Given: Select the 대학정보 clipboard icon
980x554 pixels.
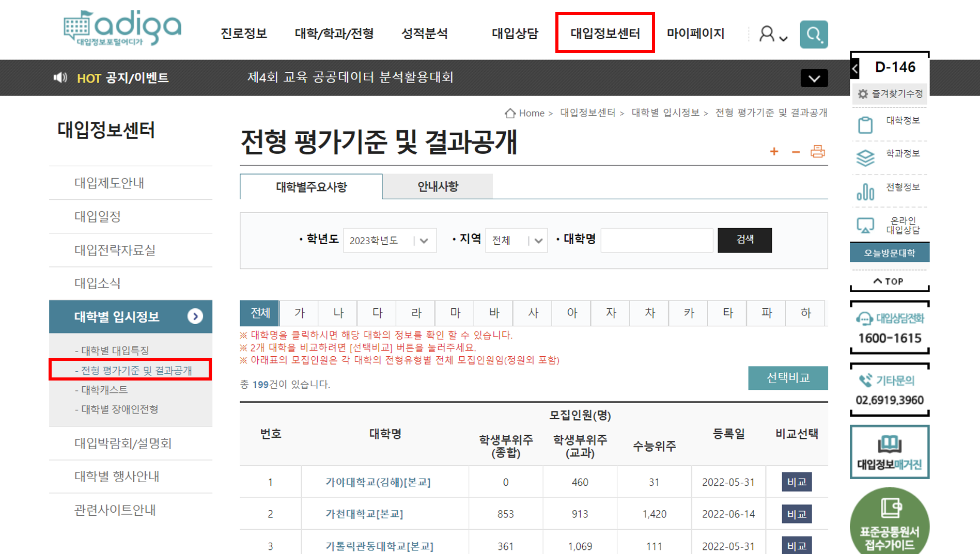Looking at the screenshot, I should pyautogui.click(x=865, y=124).
